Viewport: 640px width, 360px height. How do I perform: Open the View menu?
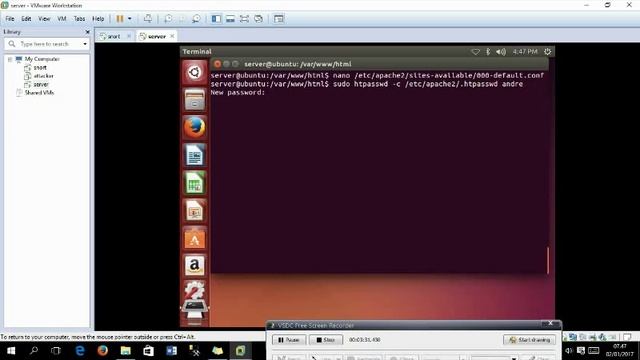(x=44, y=19)
